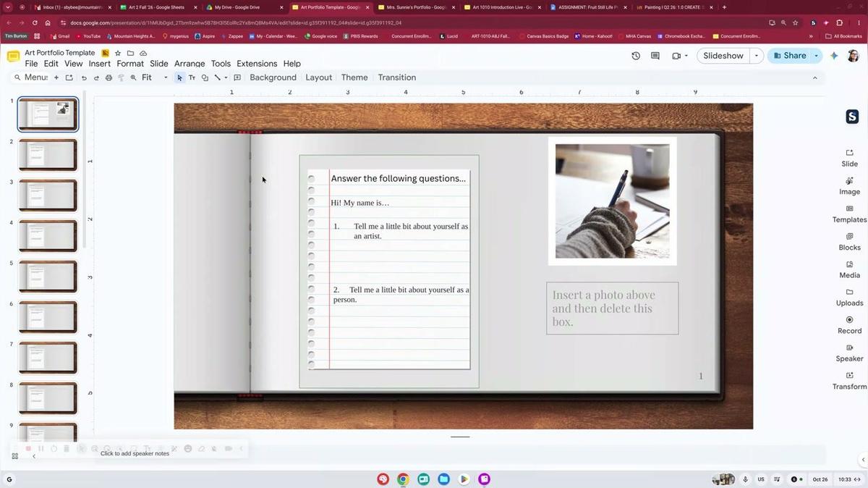Open the Format menu

click(x=130, y=64)
